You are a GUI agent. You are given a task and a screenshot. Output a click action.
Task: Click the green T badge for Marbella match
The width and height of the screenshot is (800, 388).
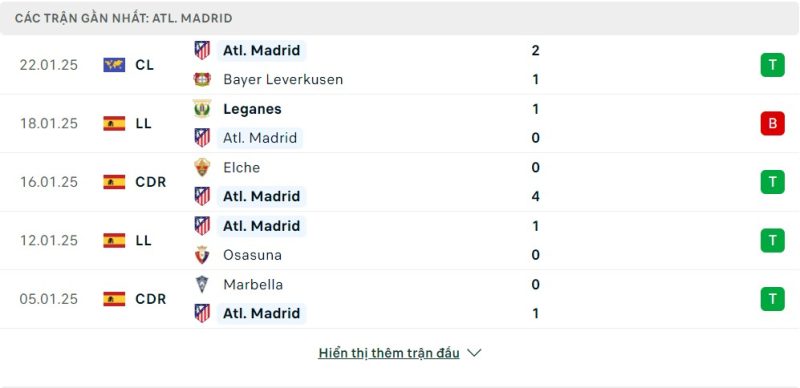pyautogui.click(x=772, y=299)
